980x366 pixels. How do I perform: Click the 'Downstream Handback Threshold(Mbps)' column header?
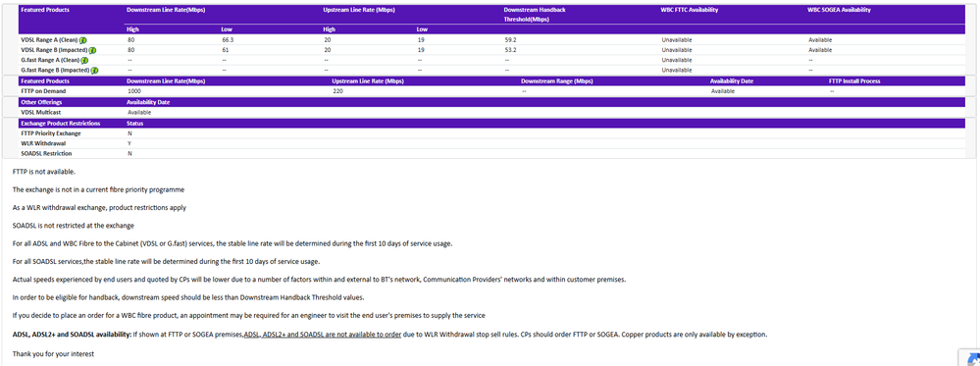click(535, 15)
